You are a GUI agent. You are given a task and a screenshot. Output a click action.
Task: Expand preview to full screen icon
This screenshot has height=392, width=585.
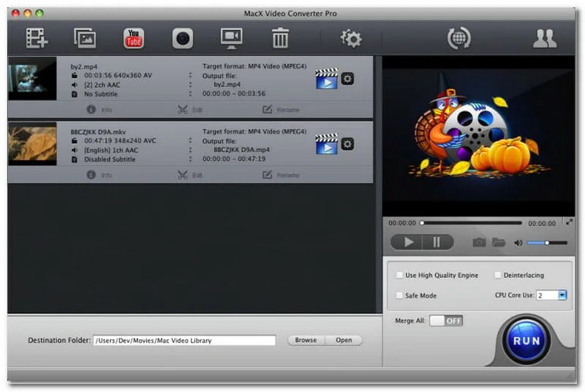coord(569,222)
